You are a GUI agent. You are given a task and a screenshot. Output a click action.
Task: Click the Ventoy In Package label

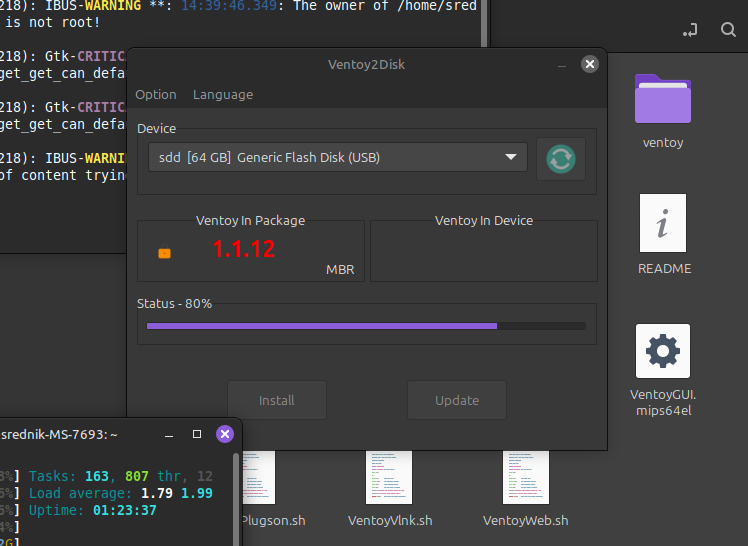tap(250, 220)
